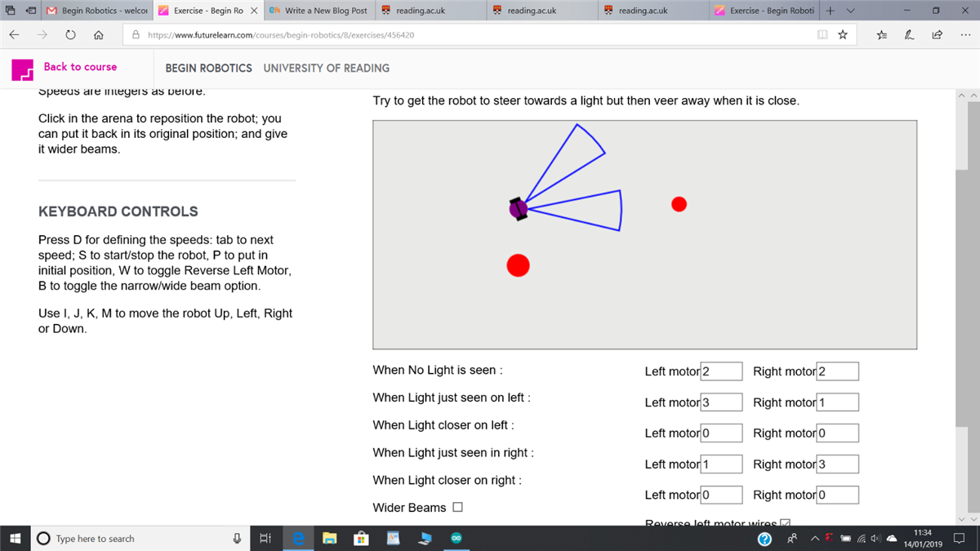Toggle Reverse left motor wires checkbox
Screen dimensions: 980x551
(786, 522)
